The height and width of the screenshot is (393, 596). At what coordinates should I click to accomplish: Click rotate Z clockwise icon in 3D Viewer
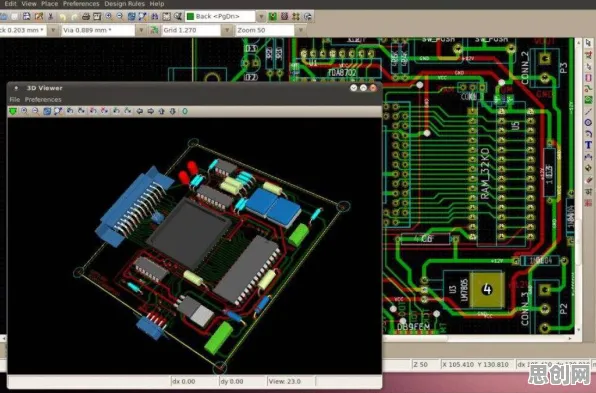pyautogui.click(x=116, y=111)
